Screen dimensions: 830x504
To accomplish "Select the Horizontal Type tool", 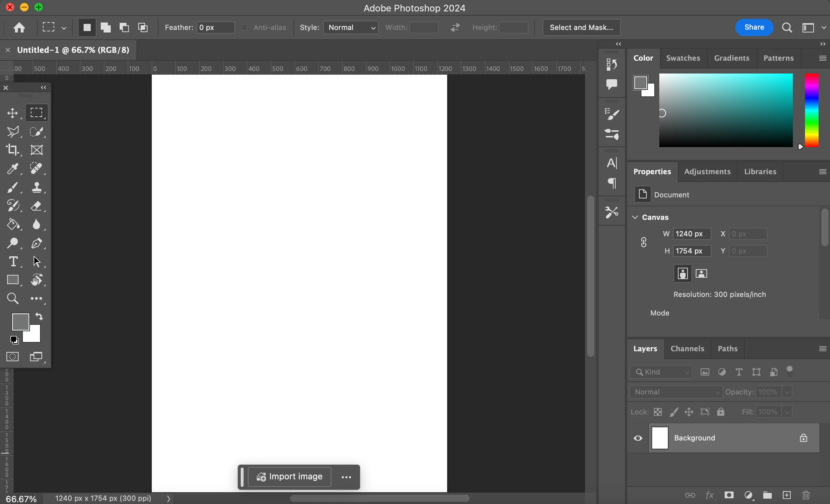I will pyautogui.click(x=13, y=262).
